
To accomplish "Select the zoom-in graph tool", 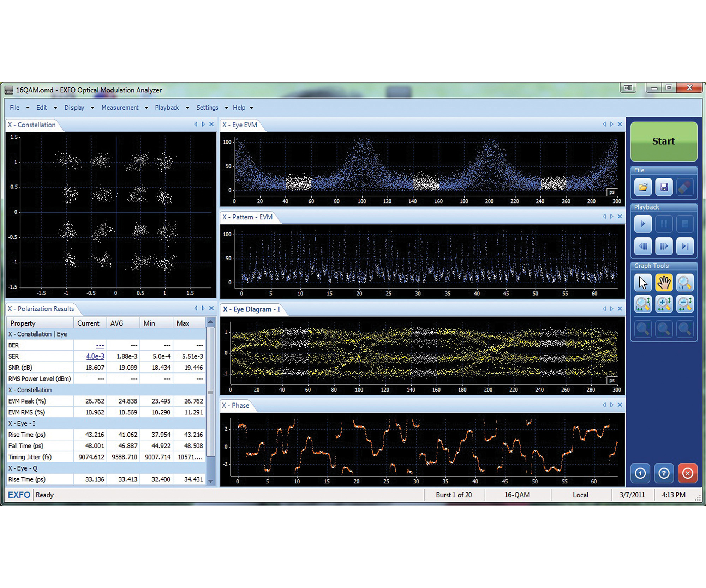I will tap(664, 304).
